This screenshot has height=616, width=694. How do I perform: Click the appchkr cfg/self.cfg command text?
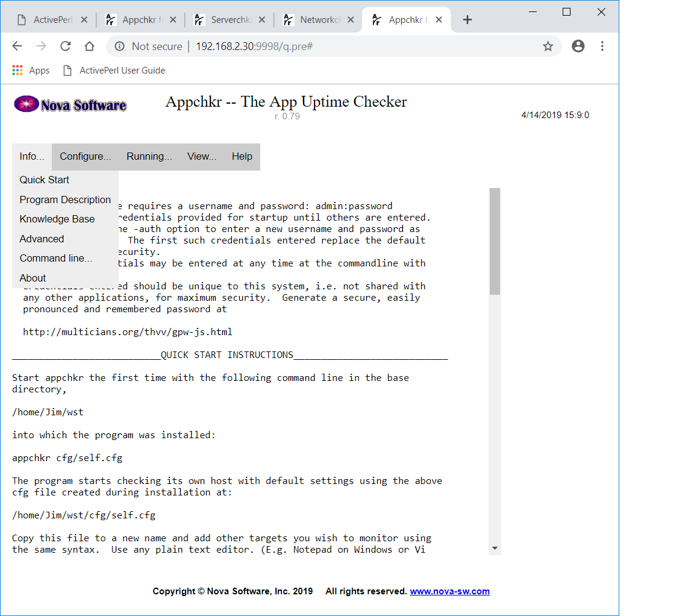pyautogui.click(x=67, y=458)
